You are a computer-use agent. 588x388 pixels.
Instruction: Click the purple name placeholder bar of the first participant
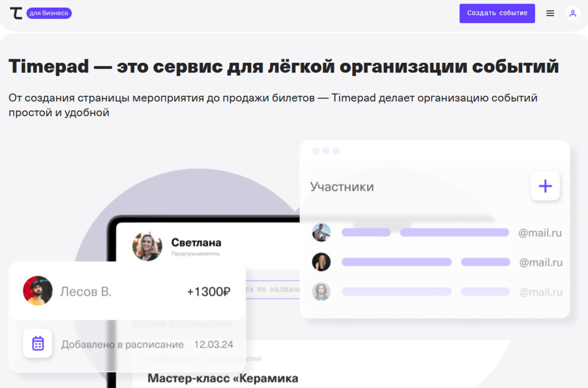click(365, 232)
